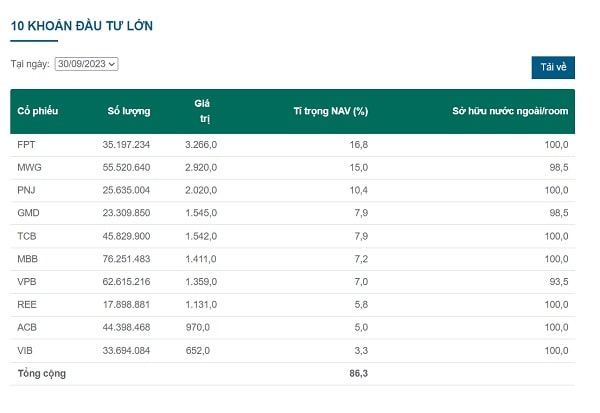Select the REE stock cell
This screenshot has width=600, height=413.
tap(27, 305)
